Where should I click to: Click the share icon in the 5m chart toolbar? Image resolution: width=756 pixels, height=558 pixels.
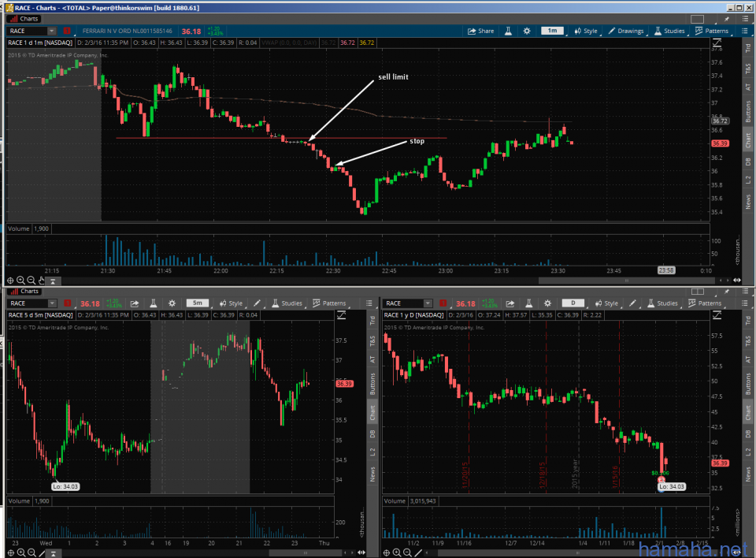[135, 303]
